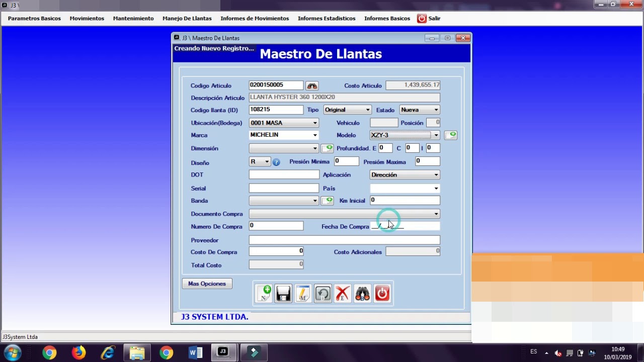
Task: Click the binoculars lookup next to Codigo Articulo
Action: 312,86
